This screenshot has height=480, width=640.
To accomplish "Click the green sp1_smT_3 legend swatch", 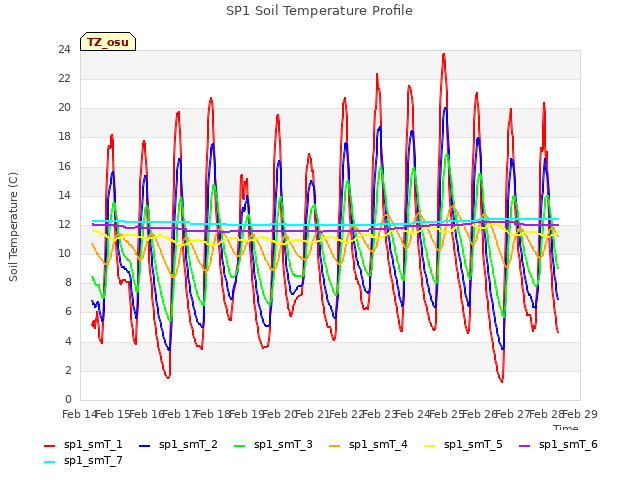I will (x=240, y=446).
